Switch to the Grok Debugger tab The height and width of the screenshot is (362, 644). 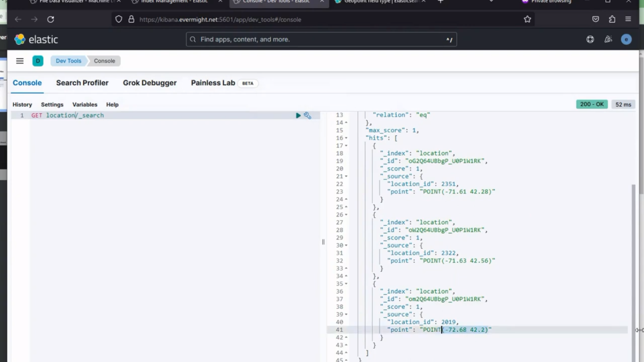pos(150,83)
